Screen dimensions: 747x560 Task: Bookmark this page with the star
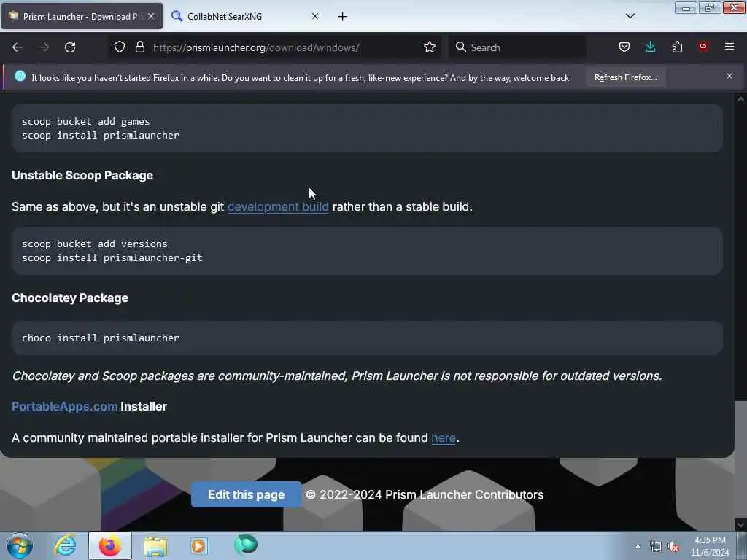[x=430, y=47]
